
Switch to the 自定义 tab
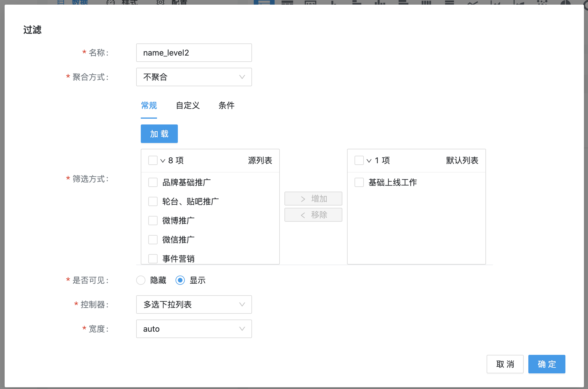188,105
